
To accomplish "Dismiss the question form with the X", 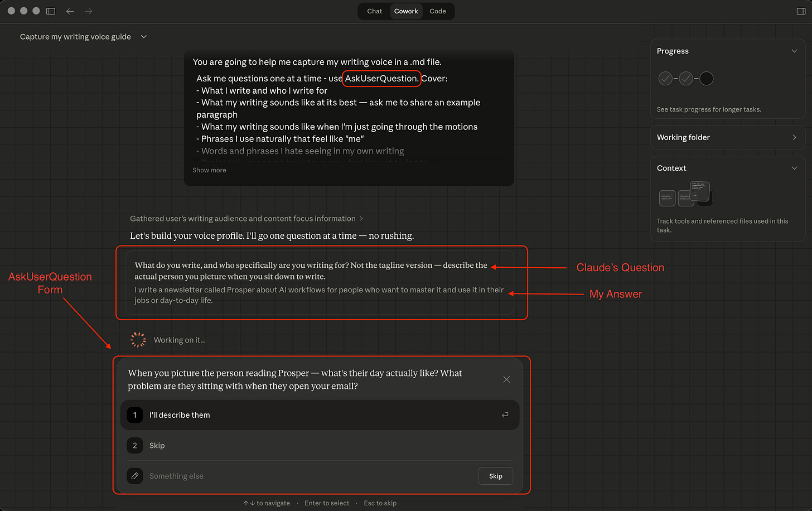I will point(506,379).
